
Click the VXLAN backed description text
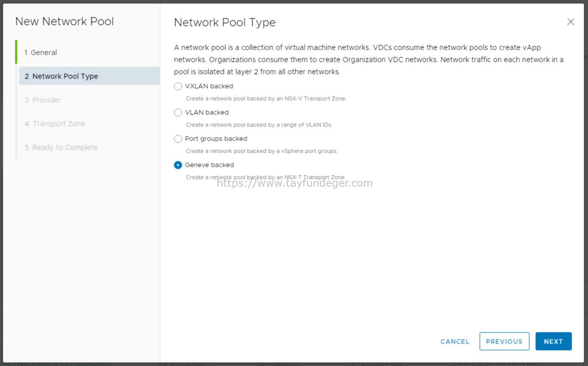(266, 98)
